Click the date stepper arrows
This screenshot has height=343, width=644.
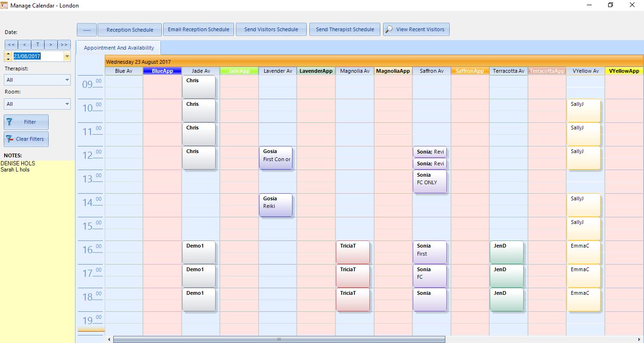pos(8,56)
